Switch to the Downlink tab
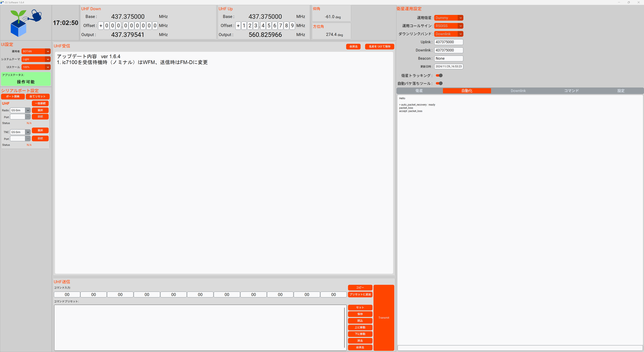This screenshot has width=644, height=352. (x=518, y=91)
